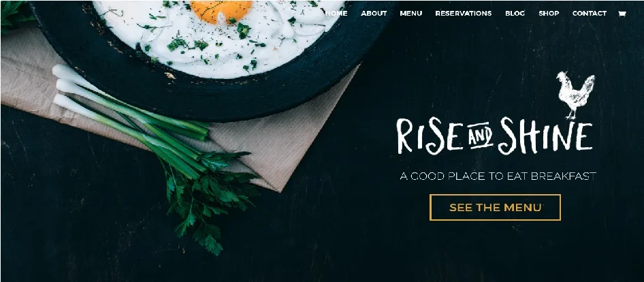Open the RESERVATIONS page
Viewport: 644px width, 282px height.
tap(464, 14)
